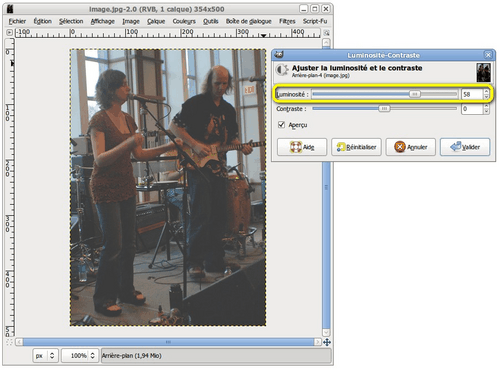Click the quick mask toggle at bottom-left corner

coord(9,342)
